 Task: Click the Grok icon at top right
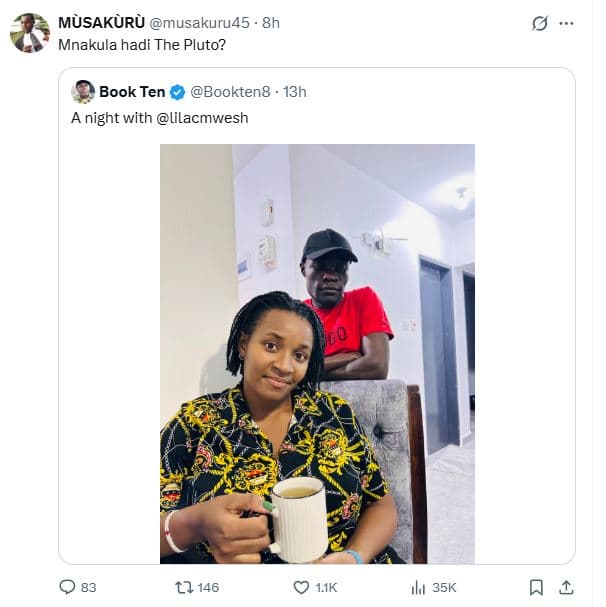(540, 23)
